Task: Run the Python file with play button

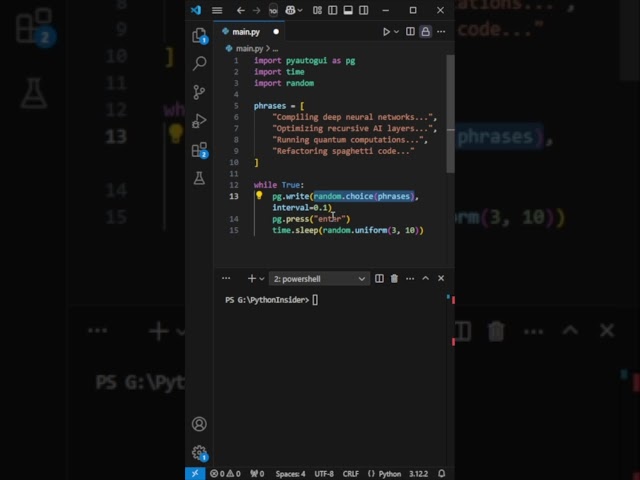Action: point(386,32)
